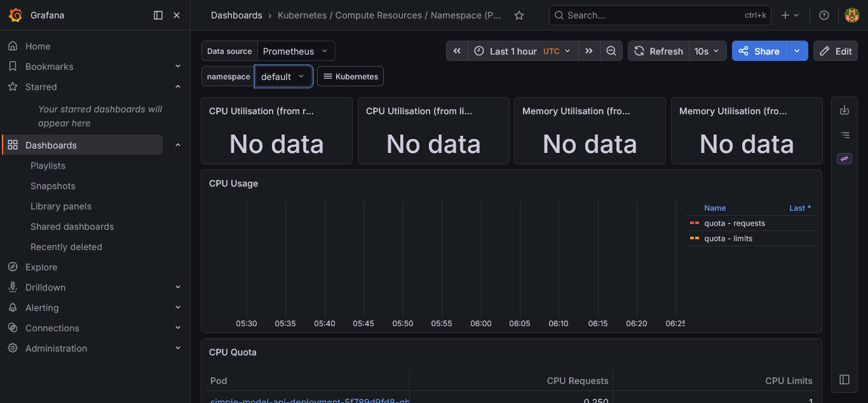Open Recently deleted in sidebar
The width and height of the screenshot is (868, 403).
tap(66, 247)
